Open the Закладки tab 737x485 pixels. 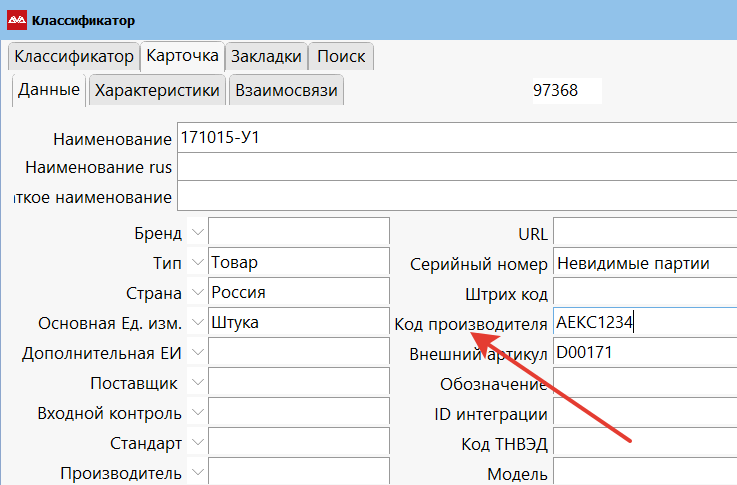click(x=265, y=56)
